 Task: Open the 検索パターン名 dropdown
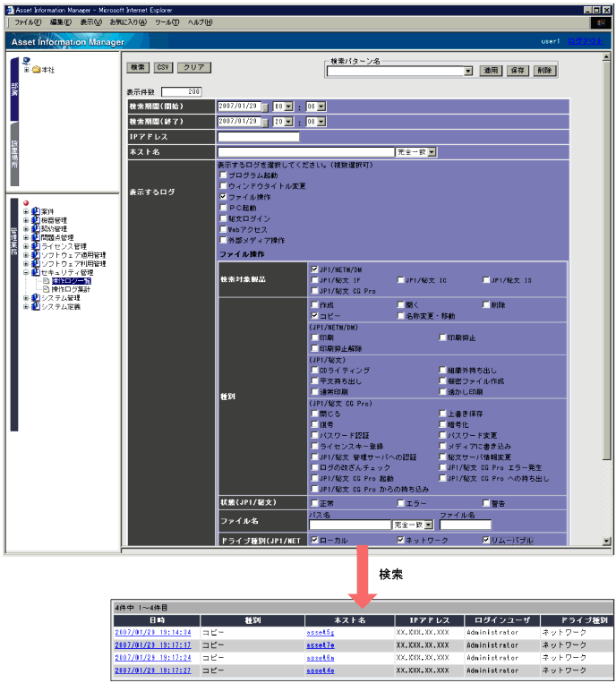coord(467,71)
